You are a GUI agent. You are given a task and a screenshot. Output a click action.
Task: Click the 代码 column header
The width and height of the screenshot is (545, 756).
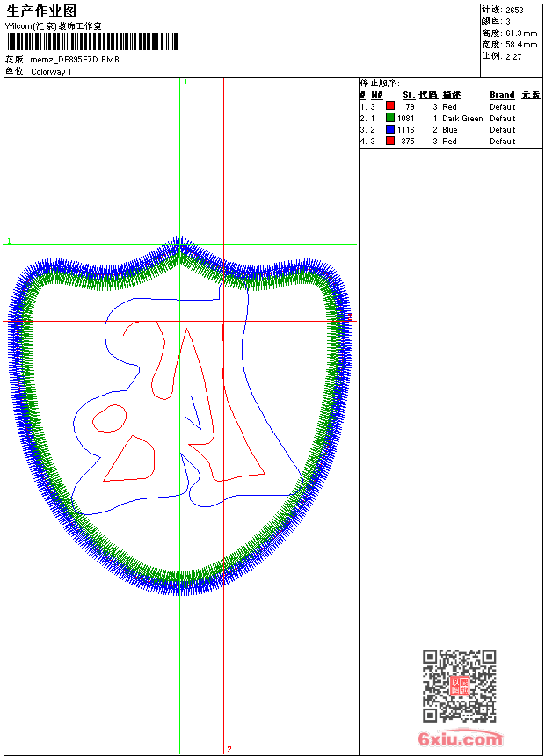point(428,95)
